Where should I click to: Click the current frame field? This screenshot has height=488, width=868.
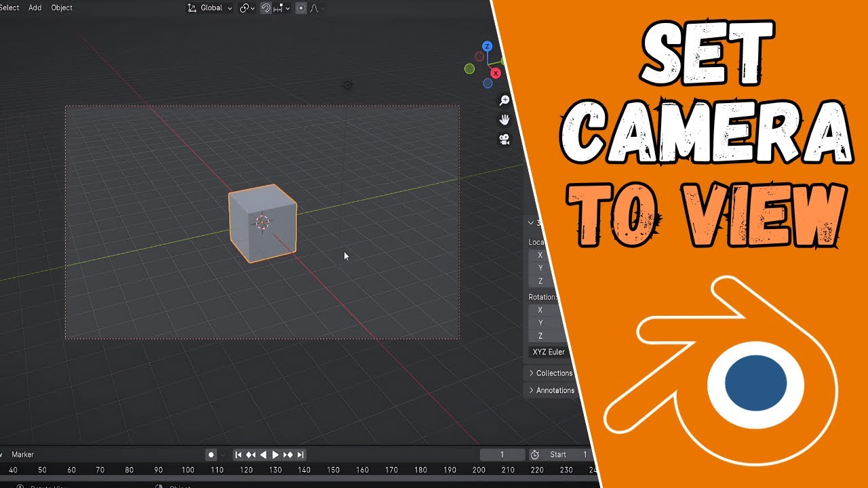click(502, 454)
